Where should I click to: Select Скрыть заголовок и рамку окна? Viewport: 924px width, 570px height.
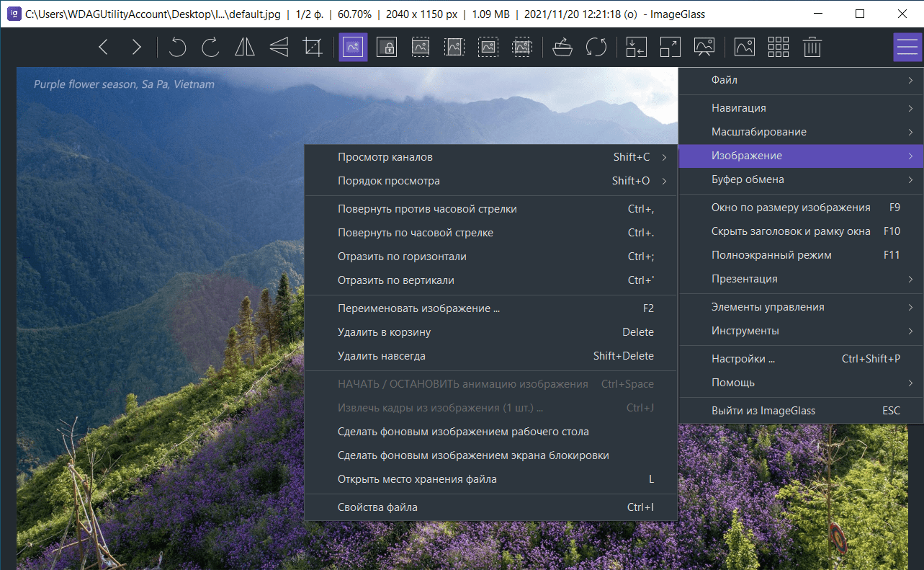tap(801, 231)
